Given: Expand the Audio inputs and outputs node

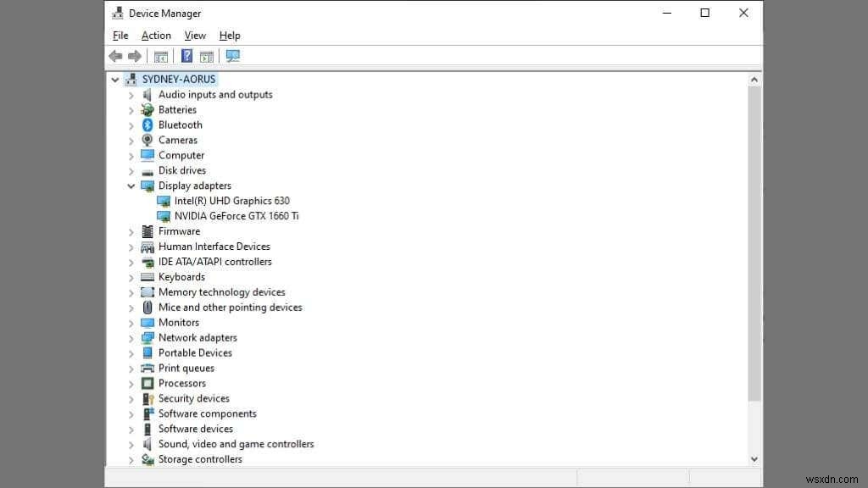Looking at the screenshot, I should coord(131,95).
